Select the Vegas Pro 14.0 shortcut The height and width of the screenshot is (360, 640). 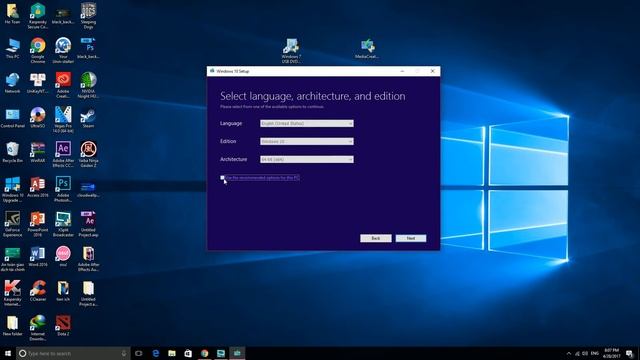pyautogui.click(x=63, y=120)
